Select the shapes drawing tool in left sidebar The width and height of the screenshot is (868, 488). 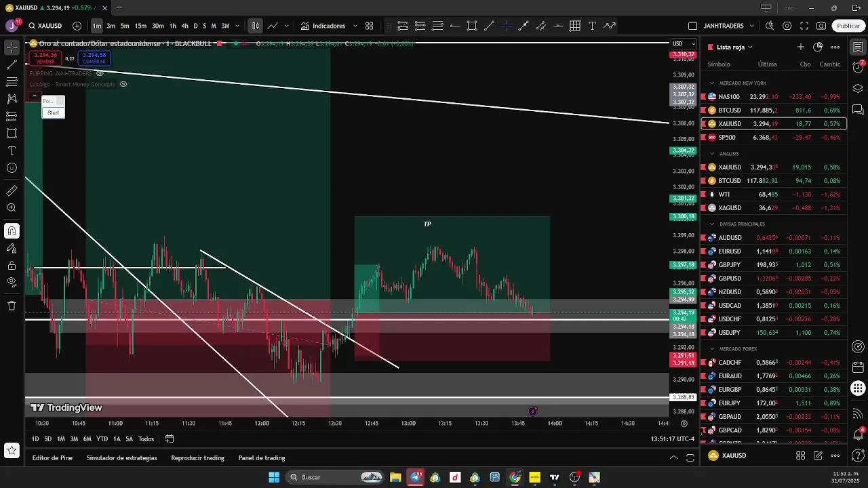pos(12,134)
